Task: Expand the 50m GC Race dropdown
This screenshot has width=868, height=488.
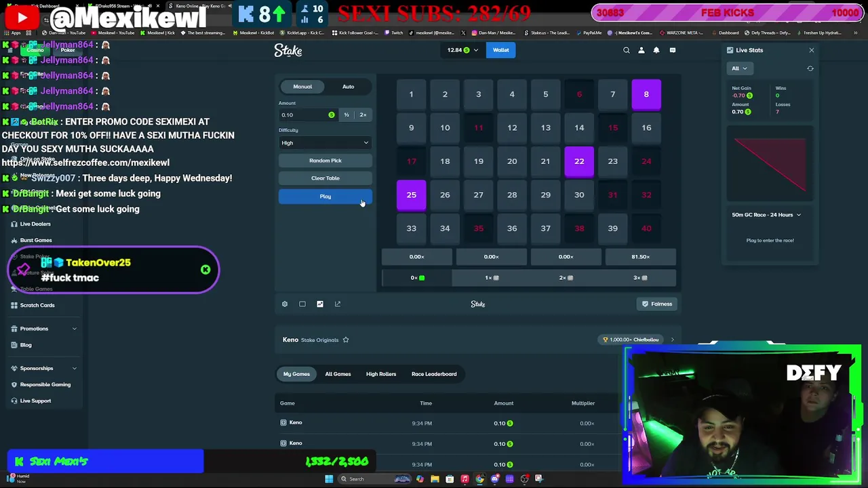Action: point(766,215)
